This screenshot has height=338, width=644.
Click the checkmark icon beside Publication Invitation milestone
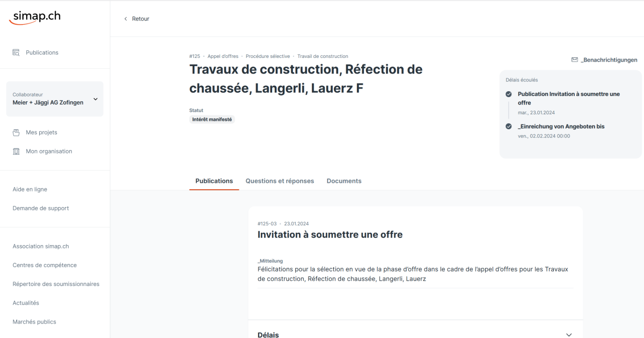[x=509, y=94]
